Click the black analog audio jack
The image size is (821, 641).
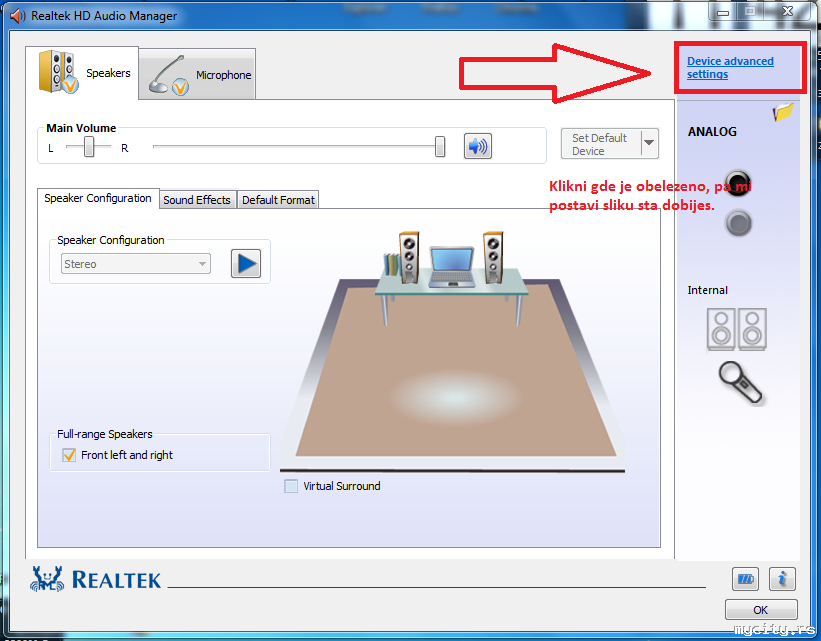click(x=738, y=183)
